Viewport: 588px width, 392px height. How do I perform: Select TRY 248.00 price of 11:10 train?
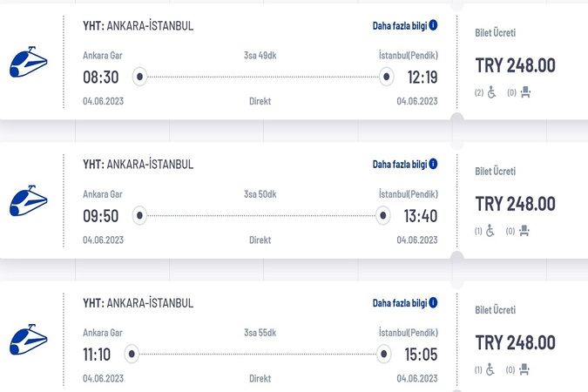(x=515, y=342)
